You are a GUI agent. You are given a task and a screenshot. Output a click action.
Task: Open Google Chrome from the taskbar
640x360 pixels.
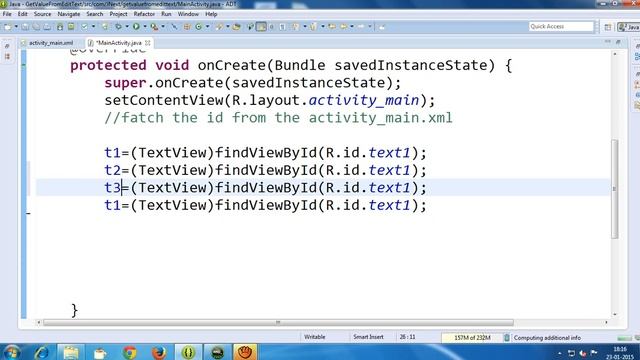(x=130, y=352)
